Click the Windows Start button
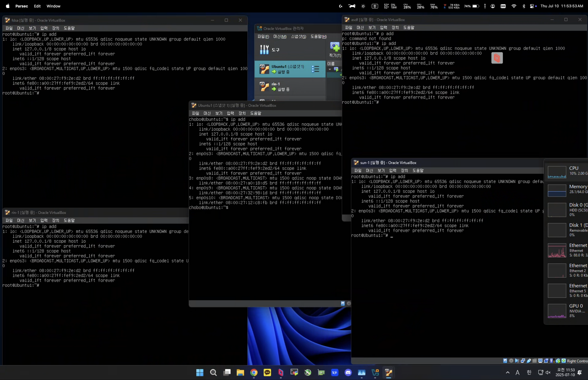Viewport: 588px width, 380px height. 200,373
